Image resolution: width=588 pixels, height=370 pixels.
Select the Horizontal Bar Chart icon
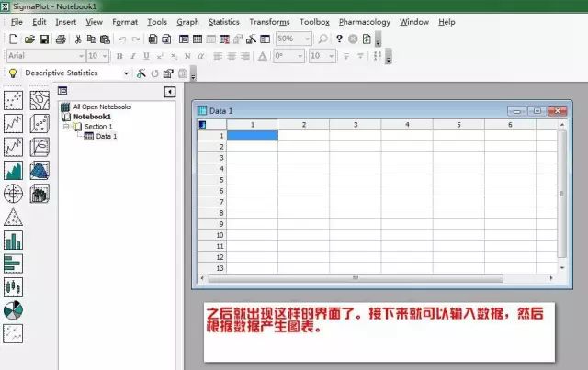tap(13, 263)
